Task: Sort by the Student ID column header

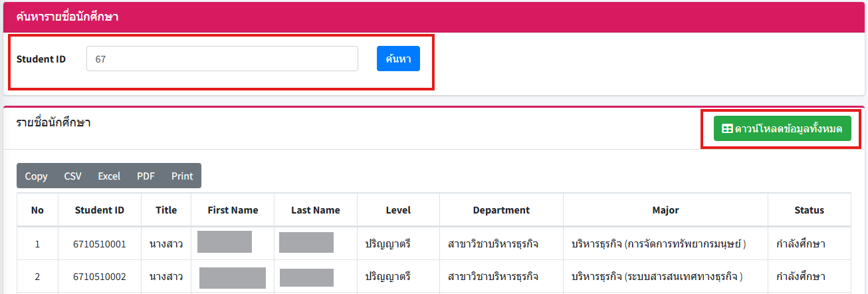Action: point(99,210)
